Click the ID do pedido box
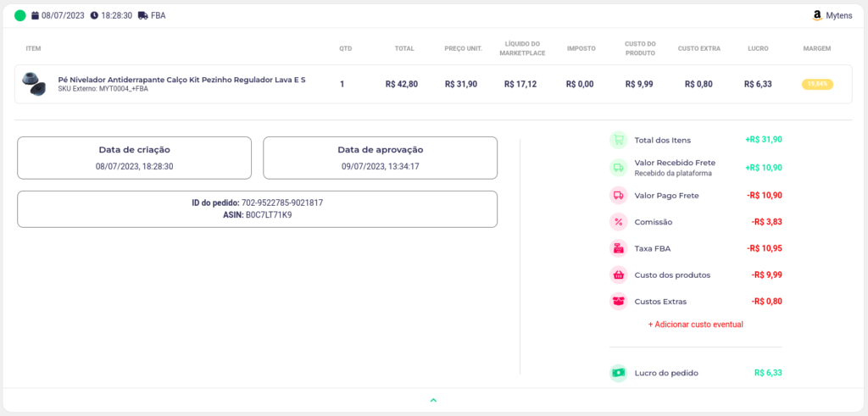This screenshot has width=868, height=416. click(257, 209)
